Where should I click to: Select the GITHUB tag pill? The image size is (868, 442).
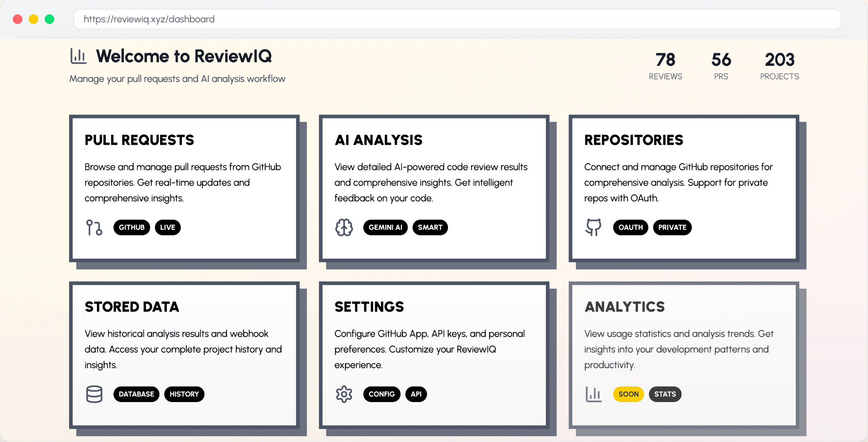[x=131, y=227]
